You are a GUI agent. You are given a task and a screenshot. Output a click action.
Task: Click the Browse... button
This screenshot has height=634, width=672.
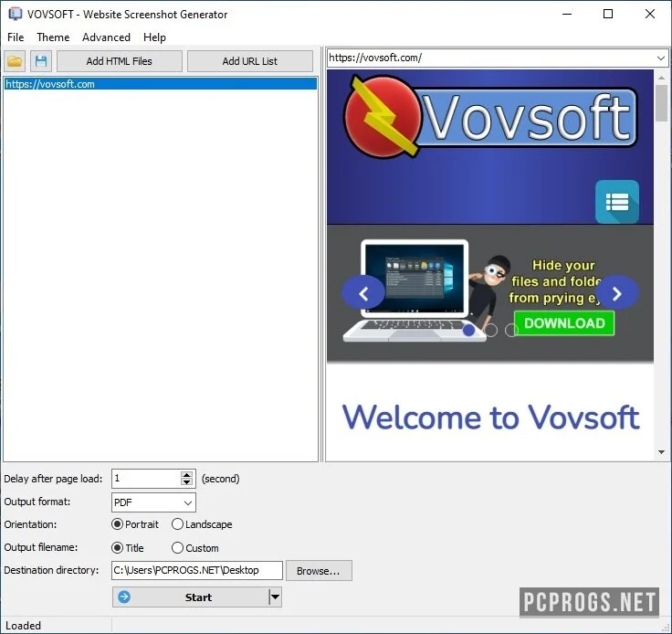click(x=319, y=571)
